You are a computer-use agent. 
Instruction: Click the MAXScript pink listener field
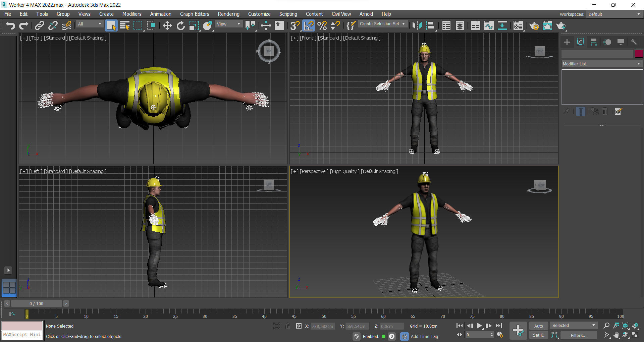(22, 326)
